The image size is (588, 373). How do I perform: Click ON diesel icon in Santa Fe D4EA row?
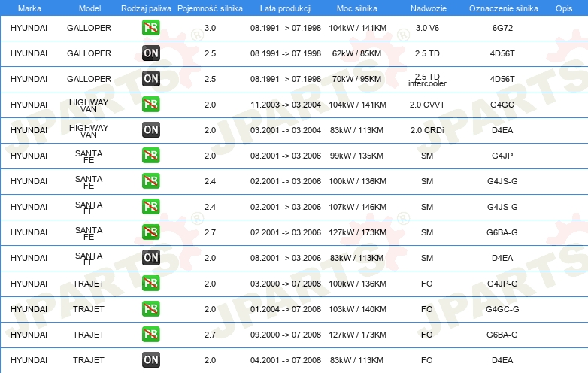click(x=150, y=258)
